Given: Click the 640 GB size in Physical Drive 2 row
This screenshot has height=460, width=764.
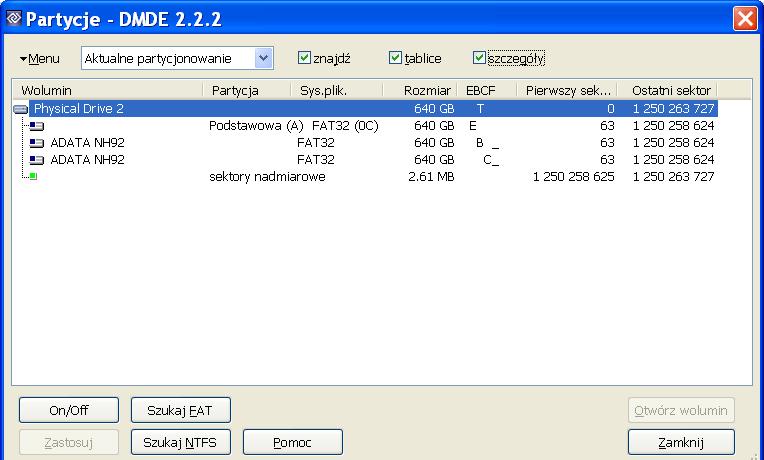Looking at the screenshot, I should point(434,109).
